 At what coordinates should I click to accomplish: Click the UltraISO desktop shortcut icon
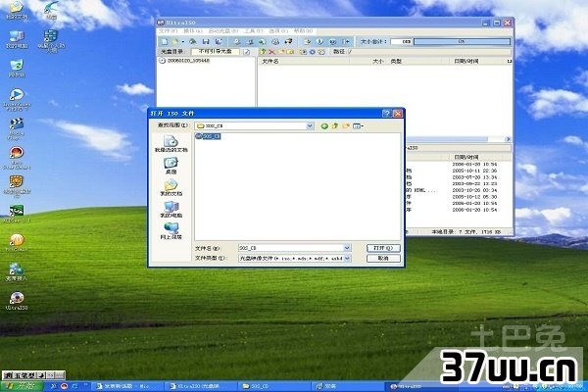17,301
